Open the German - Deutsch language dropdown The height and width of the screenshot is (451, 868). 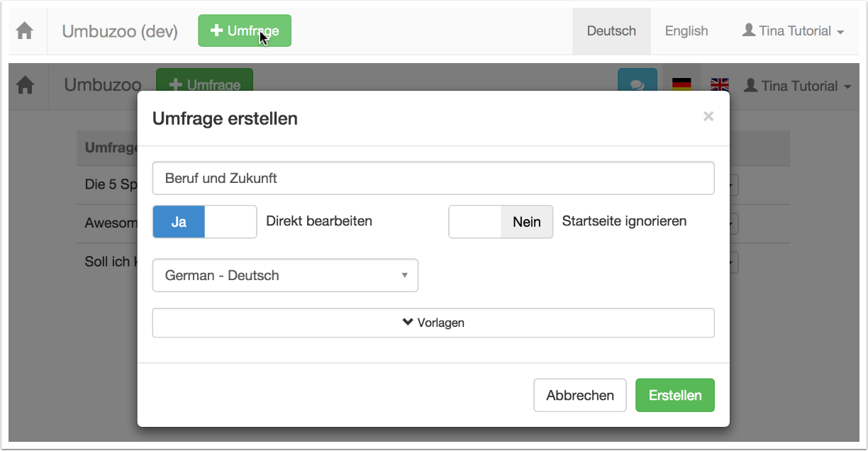coord(285,275)
